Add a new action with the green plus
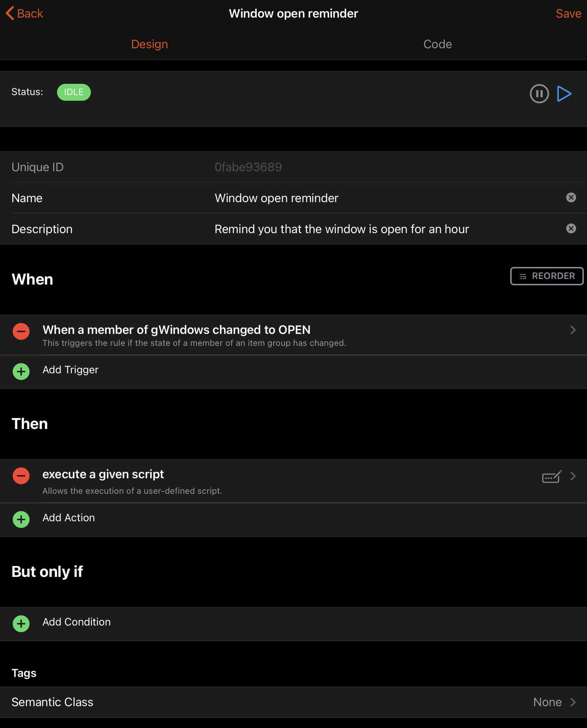587x728 pixels. (x=21, y=519)
